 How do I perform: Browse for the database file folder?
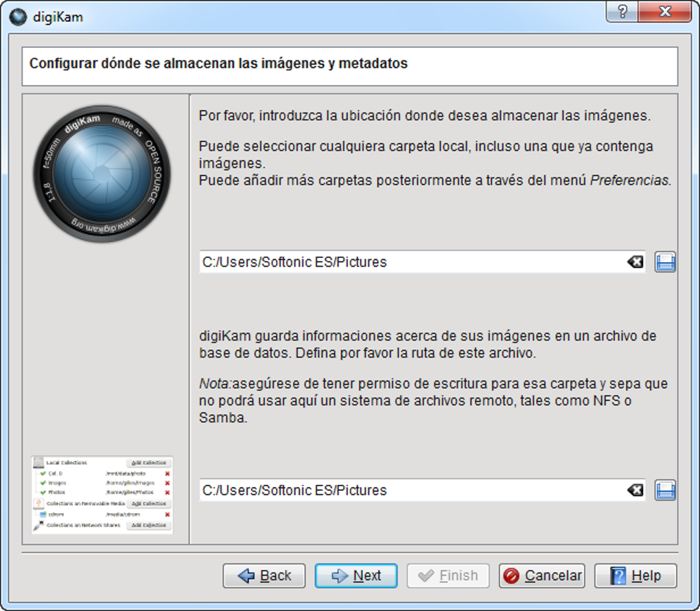(x=665, y=490)
